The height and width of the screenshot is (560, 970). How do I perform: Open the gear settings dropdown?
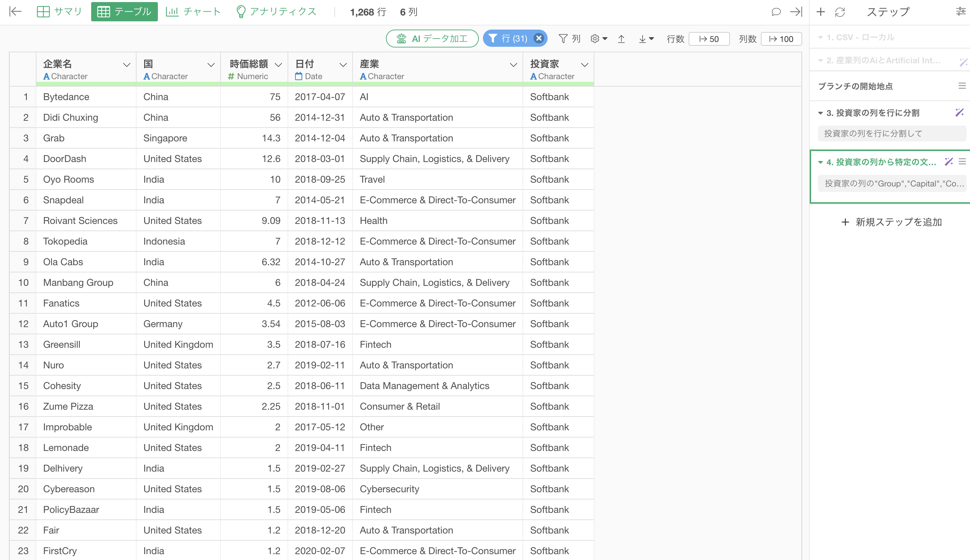click(x=599, y=39)
